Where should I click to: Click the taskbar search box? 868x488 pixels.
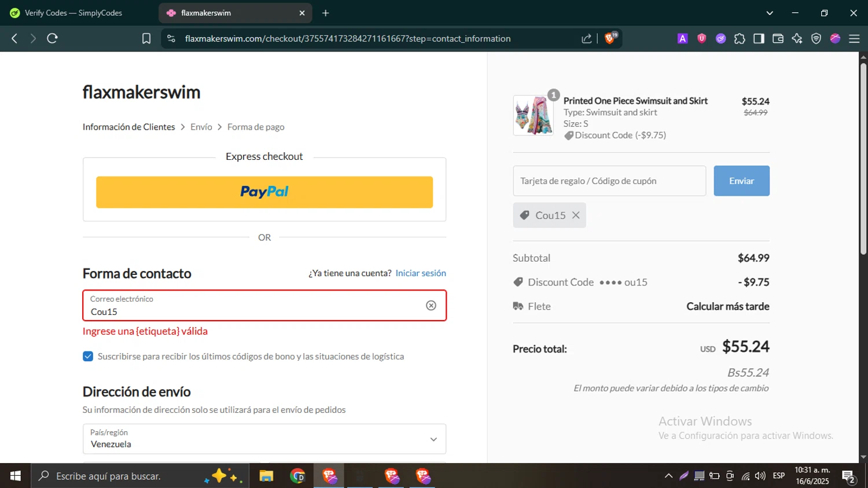(140, 476)
